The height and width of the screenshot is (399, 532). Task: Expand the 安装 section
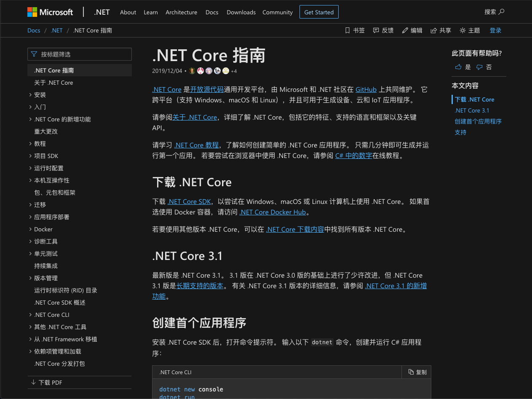(x=40, y=94)
